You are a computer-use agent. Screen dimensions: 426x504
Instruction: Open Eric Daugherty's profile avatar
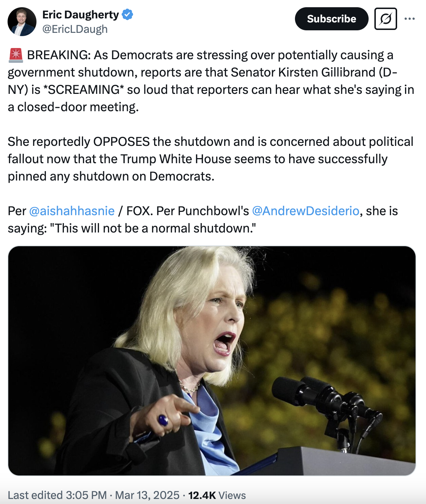coord(22,22)
